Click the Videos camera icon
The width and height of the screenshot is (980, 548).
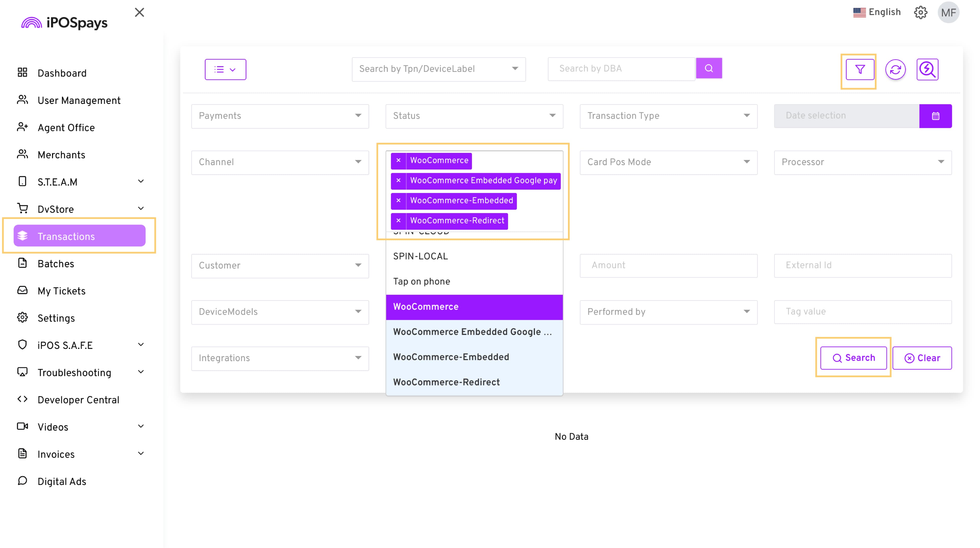[22, 426]
